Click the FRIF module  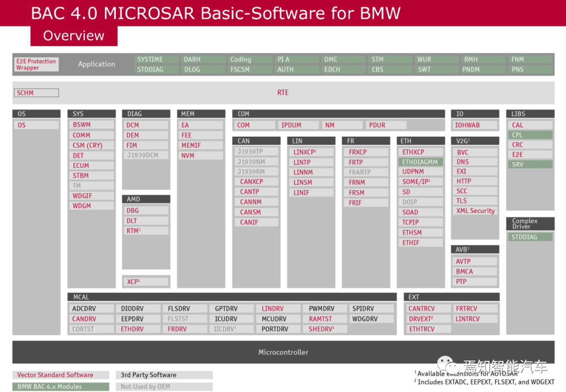366,203
